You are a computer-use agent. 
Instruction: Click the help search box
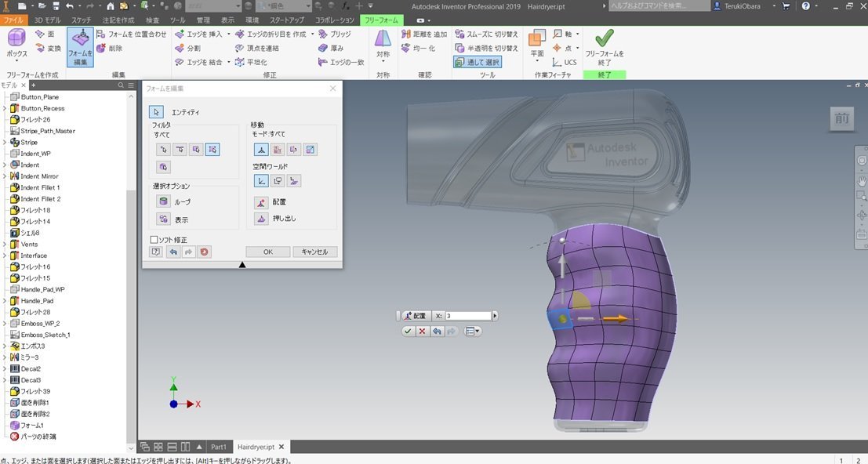click(x=659, y=6)
